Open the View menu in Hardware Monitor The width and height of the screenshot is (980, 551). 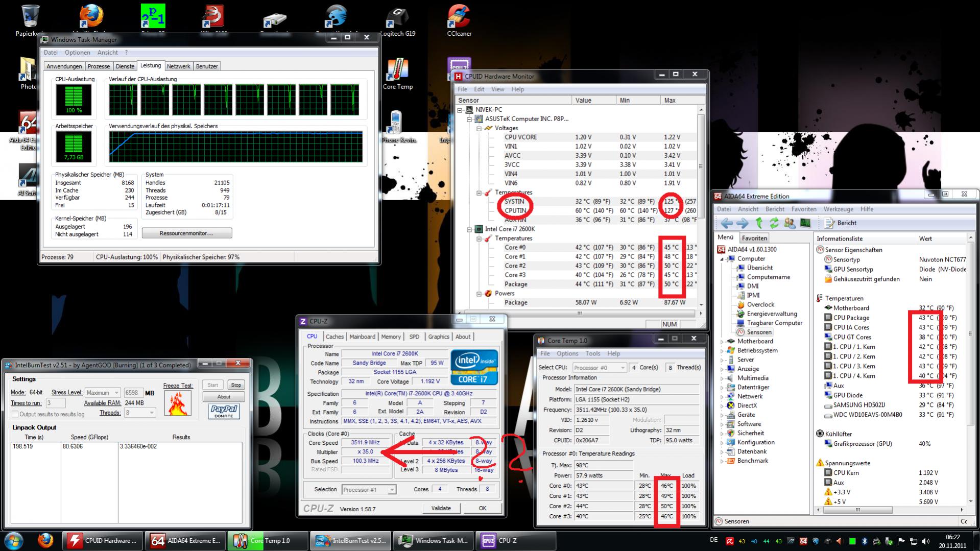(x=497, y=89)
